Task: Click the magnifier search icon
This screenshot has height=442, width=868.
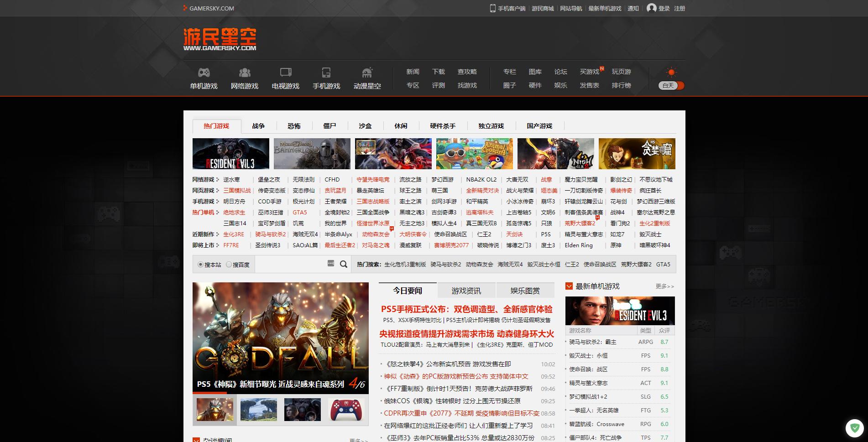Action: 344,264
